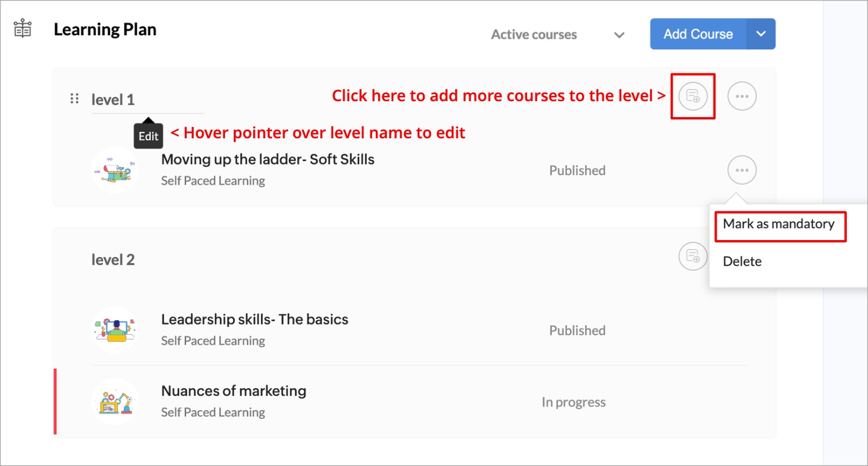This screenshot has height=466, width=868.
Task: Click the Learning Plan book icon
Action: [x=22, y=28]
